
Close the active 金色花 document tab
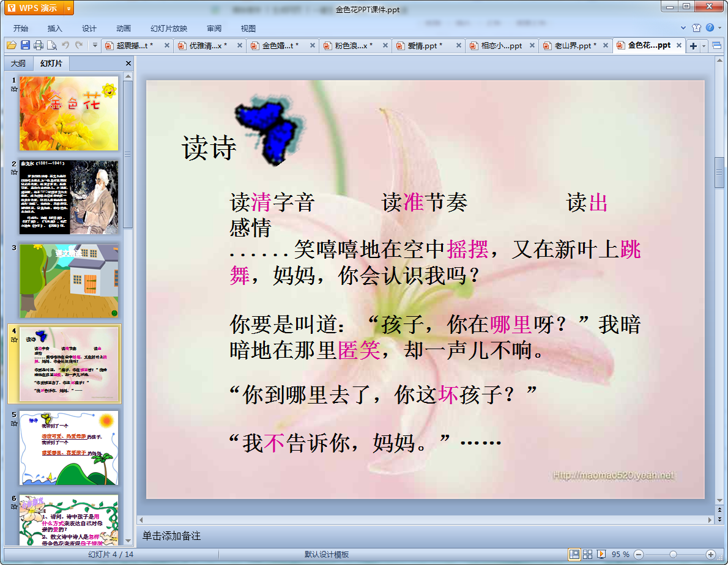(679, 45)
